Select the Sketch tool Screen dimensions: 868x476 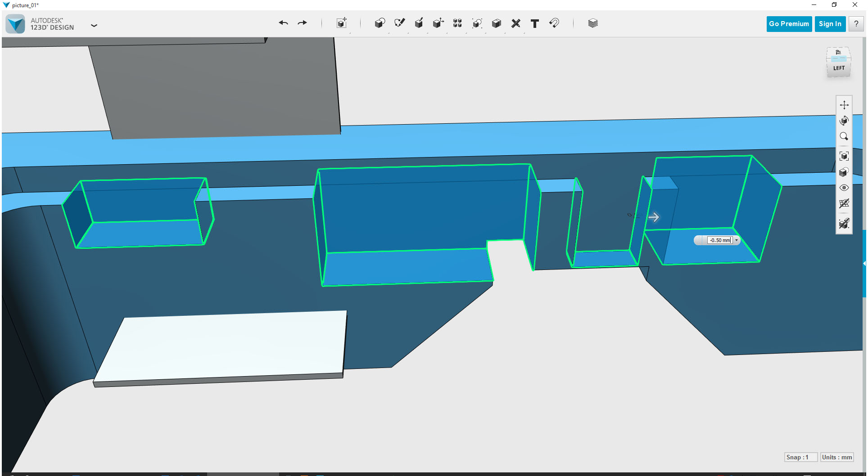pyautogui.click(x=399, y=23)
